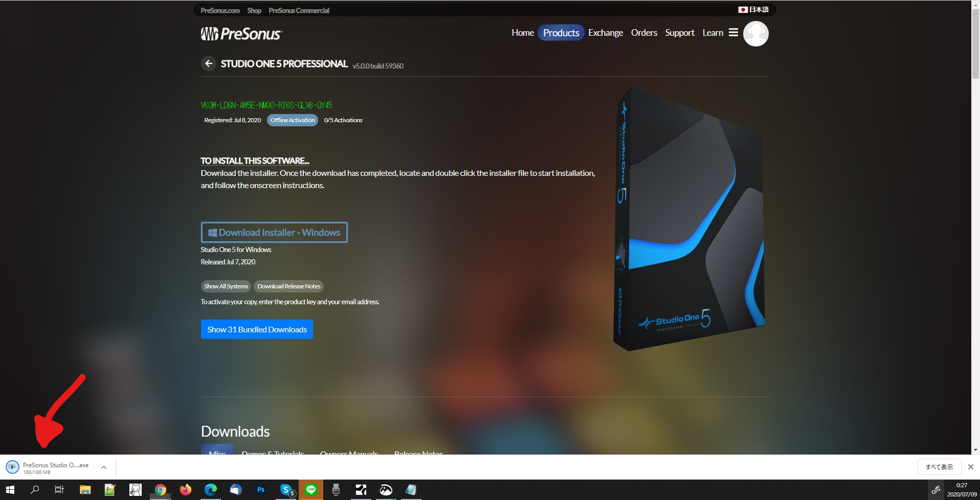Click the back arrow beside Studio One 5 Professional
Image resolution: width=980 pixels, height=500 pixels.
click(x=208, y=63)
